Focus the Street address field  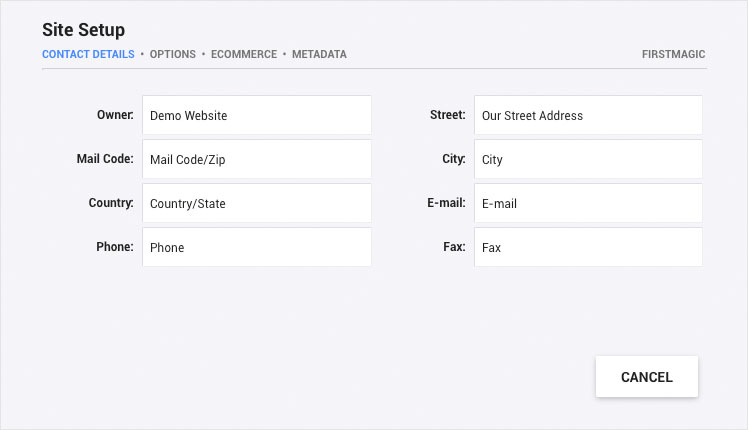(x=588, y=115)
